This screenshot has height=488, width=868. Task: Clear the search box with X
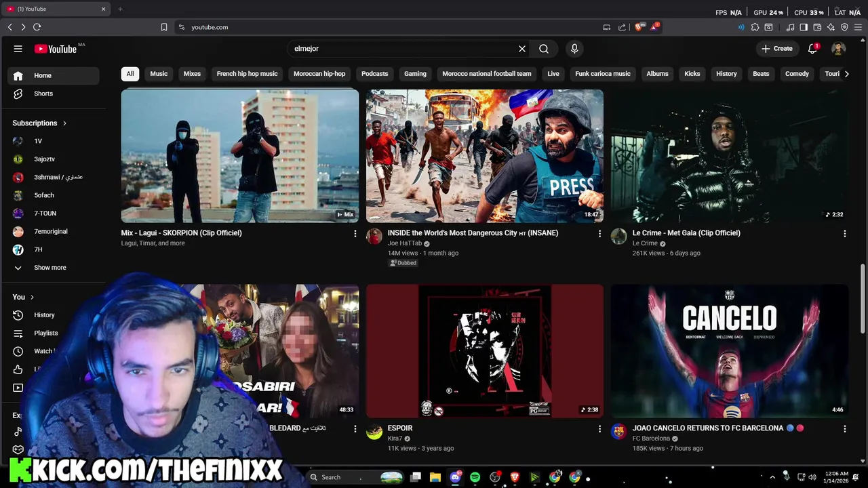click(522, 49)
